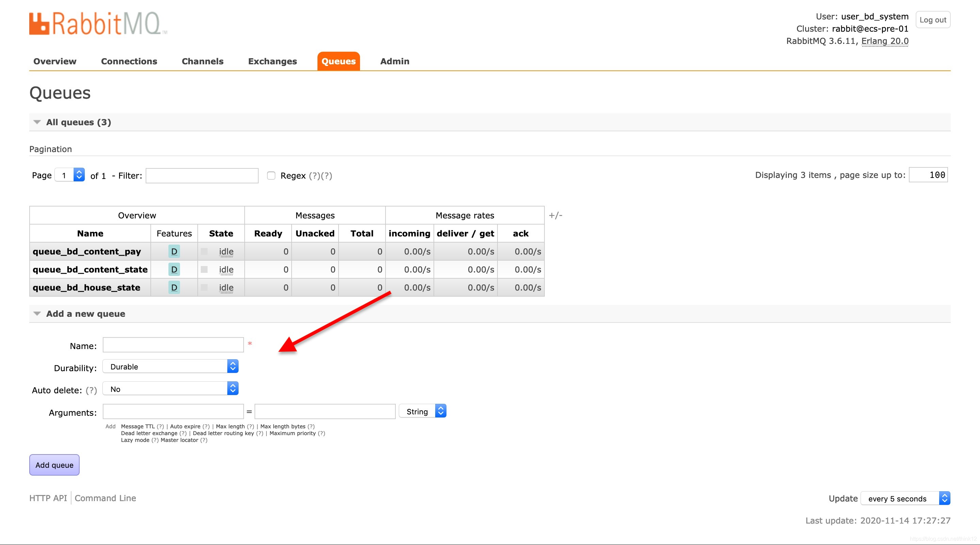Image resolution: width=980 pixels, height=545 pixels.
Task: Open the Auto delete dropdown
Action: pyautogui.click(x=170, y=389)
